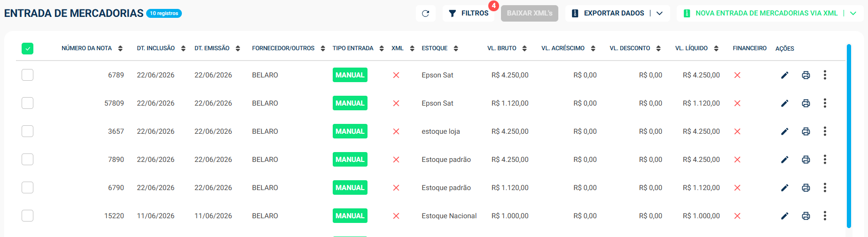Click the red financeiro X for nota 6789

tap(737, 75)
